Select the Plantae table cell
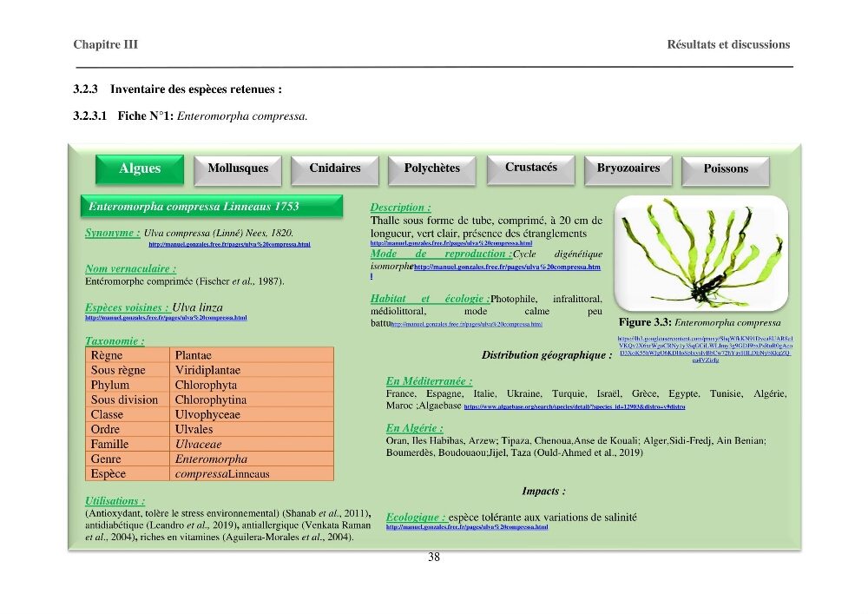Image resolution: width=868 pixels, height=614 pixels. 252,355
